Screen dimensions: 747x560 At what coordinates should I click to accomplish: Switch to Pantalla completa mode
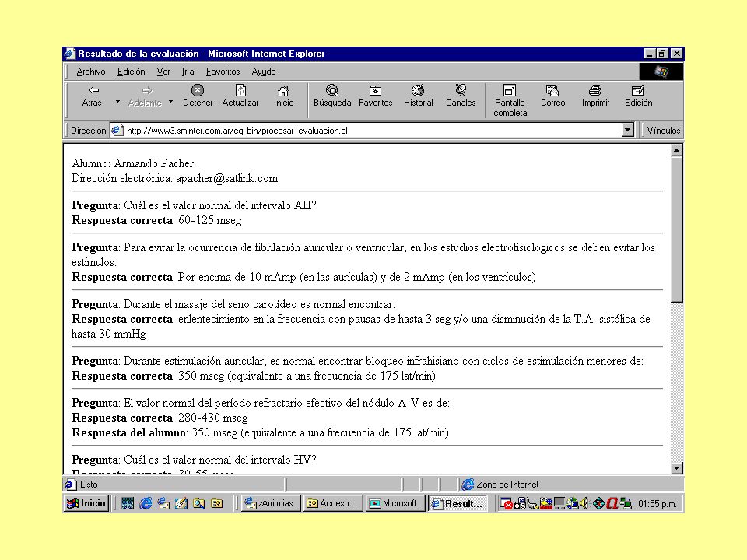point(510,101)
